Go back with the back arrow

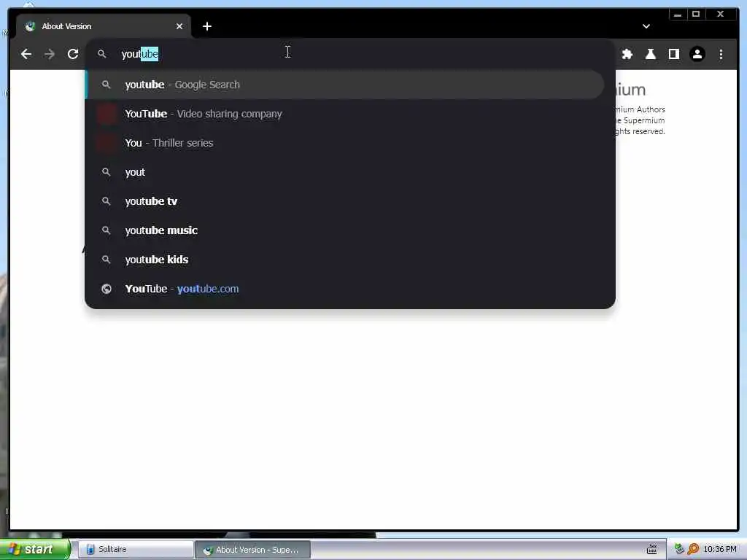tap(26, 54)
